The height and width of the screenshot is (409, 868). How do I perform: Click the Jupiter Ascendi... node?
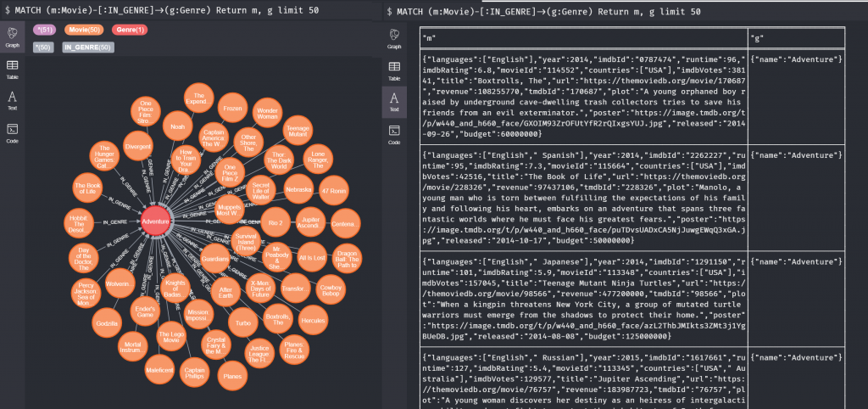click(x=310, y=221)
